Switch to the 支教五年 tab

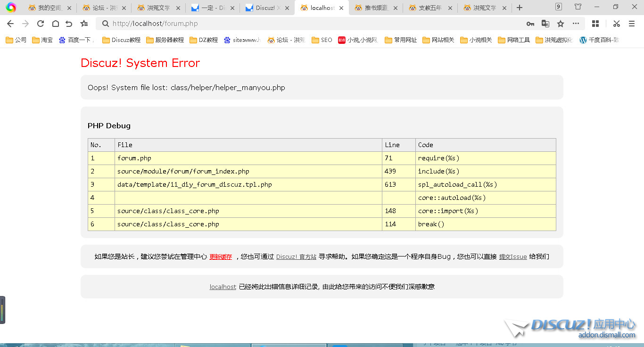point(430,8)
